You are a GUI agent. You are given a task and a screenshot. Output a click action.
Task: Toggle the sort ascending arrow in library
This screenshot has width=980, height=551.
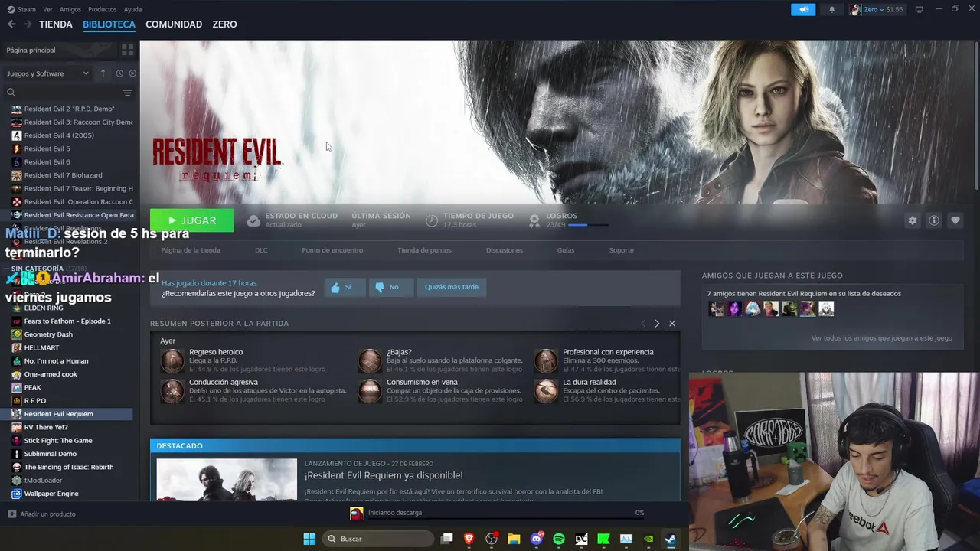click(103, 73)
